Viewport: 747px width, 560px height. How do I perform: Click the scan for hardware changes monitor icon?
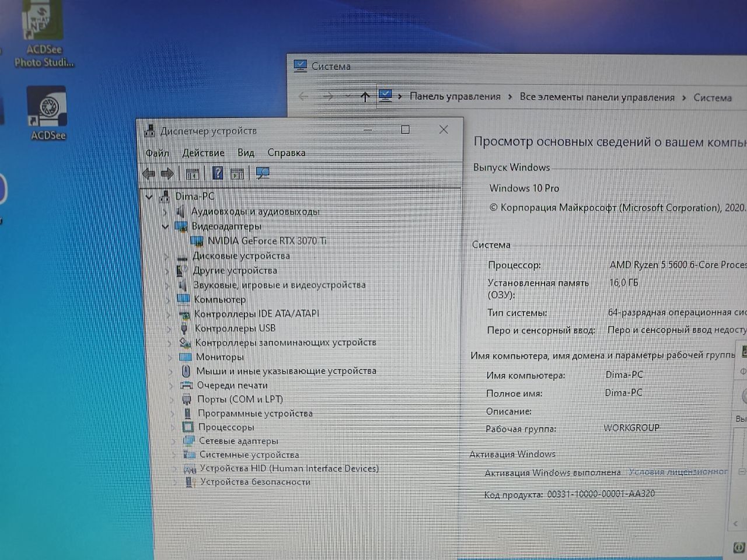(263, 173)
